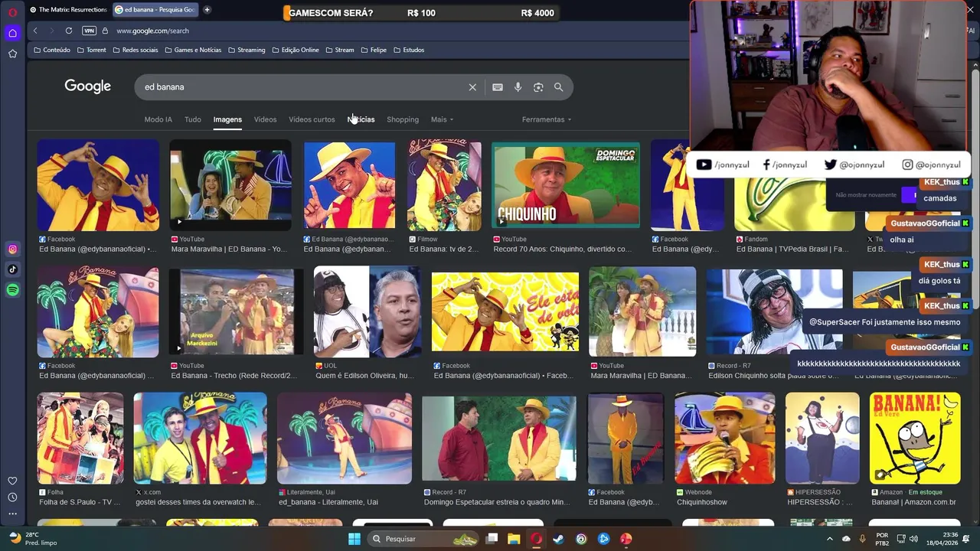Viewport: 980px width, 551px height.
Task: Open the Felipe bookmarks folder
Action: tap(374, 50)
